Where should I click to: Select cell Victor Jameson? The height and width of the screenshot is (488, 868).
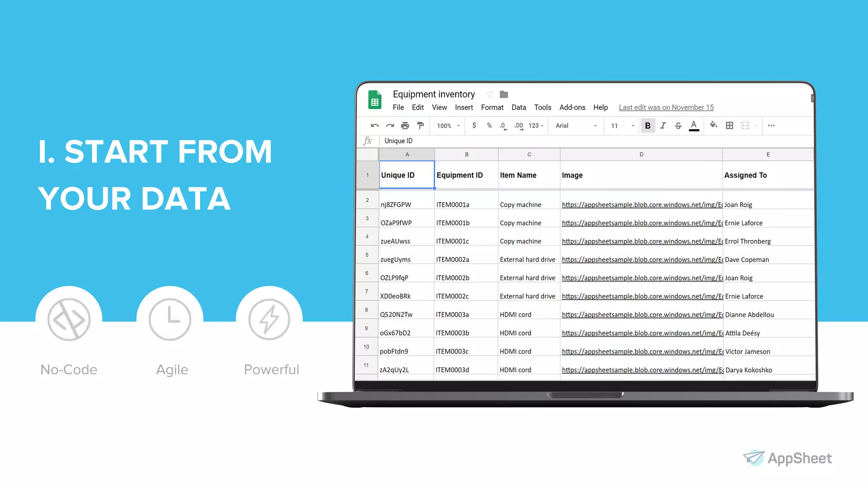pyautogui.click(x=768, y=347)
